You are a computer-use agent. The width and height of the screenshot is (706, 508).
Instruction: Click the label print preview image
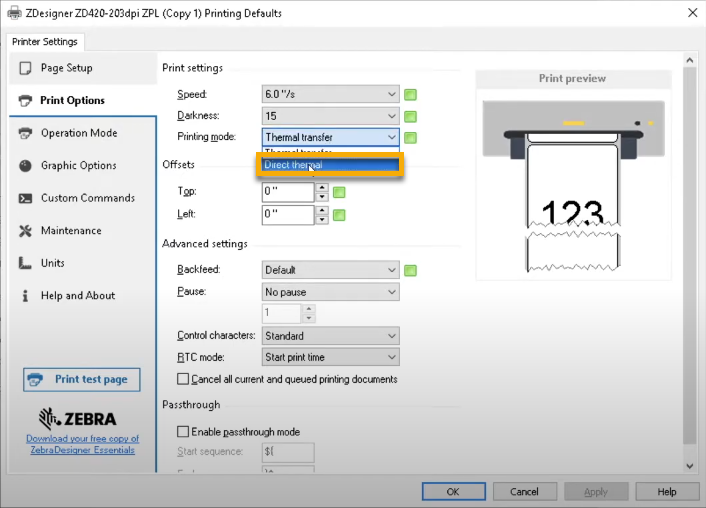coord(573,185)
